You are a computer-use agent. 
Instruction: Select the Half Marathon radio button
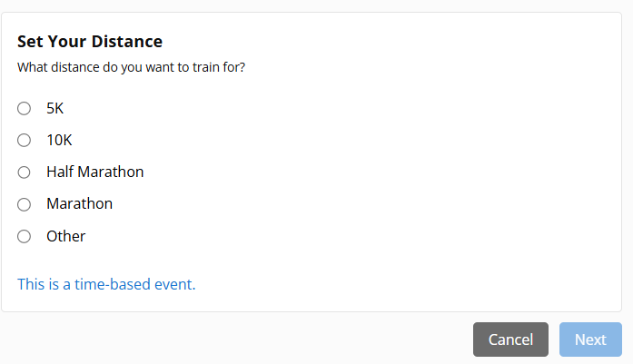[25, 172]
